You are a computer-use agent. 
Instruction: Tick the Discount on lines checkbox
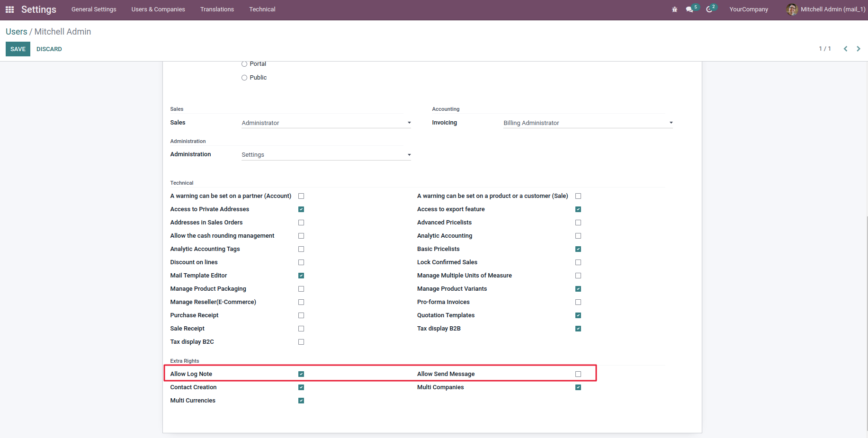click(301, 262)
